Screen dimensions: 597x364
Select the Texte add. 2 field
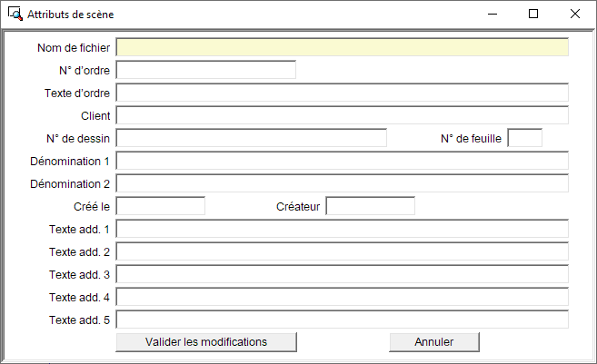[x=342, y=251]
